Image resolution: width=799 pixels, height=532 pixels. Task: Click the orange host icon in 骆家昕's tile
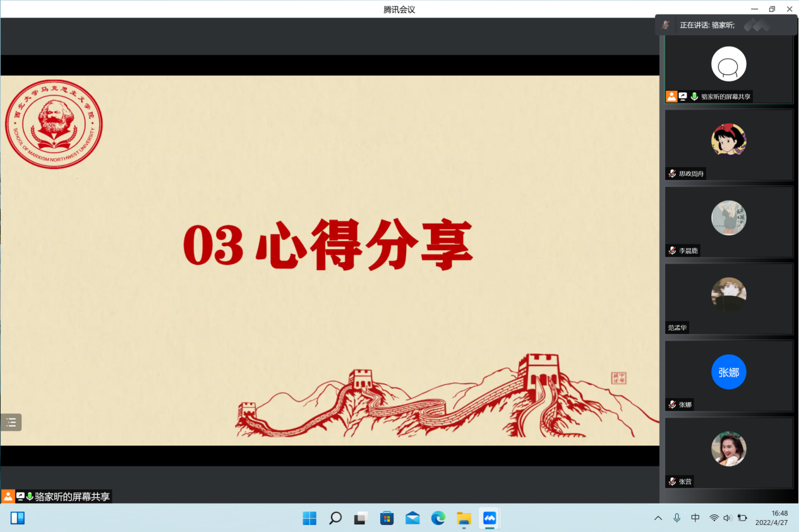tap(671, 97)
